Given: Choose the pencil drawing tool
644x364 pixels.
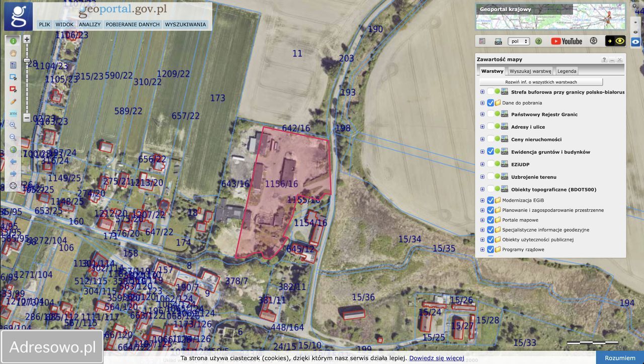Looking at the screenshot, I should tap(13, 101).
